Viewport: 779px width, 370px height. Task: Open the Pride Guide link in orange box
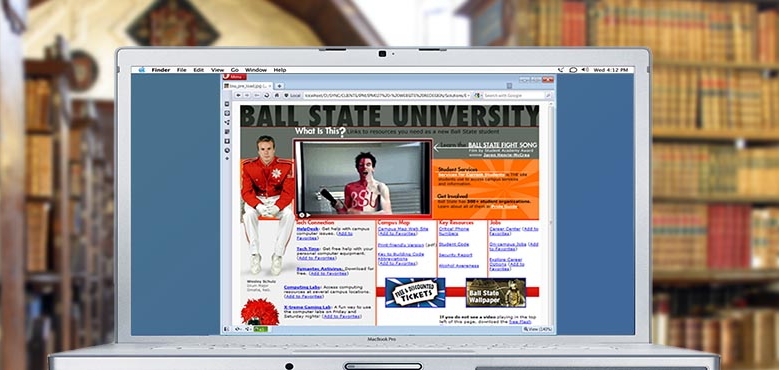click(x=504, y=206)
